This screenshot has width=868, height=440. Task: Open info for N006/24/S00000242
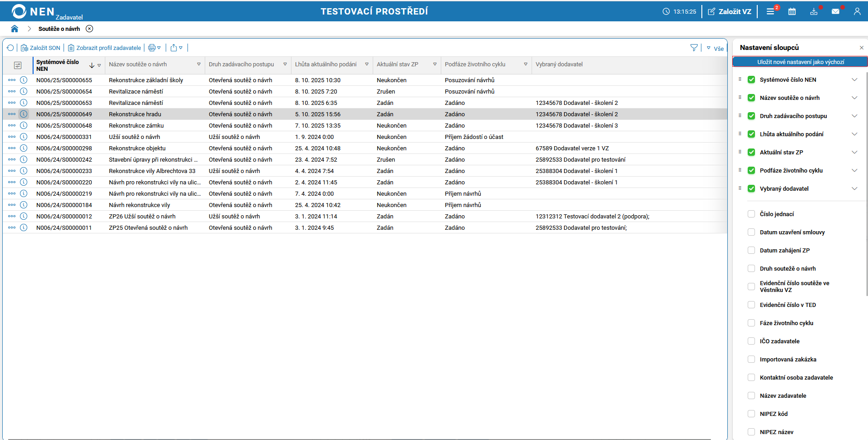click(x=24, y=159)
